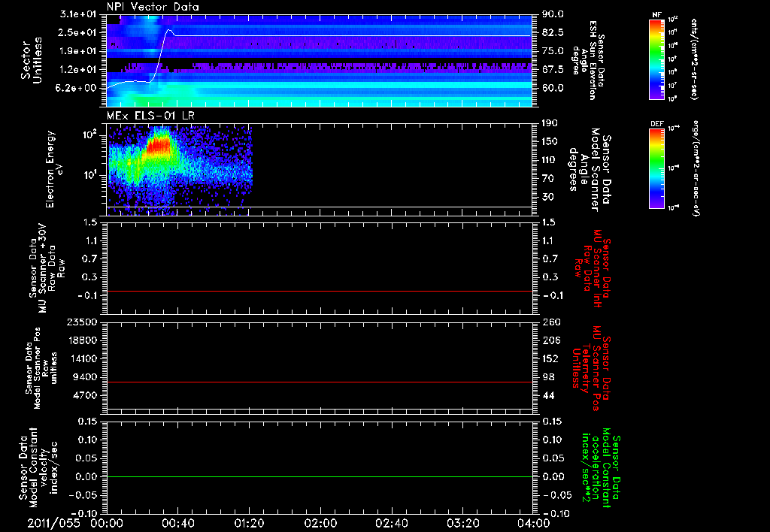Screen dimensions: 770x532
Task: Click the "30" scanner angle tick
Action: 547,197
